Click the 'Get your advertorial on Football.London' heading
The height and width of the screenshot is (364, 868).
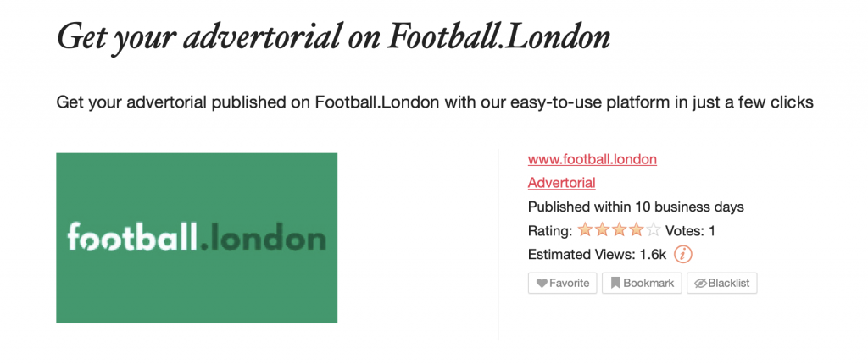pyautogui.click(x=333, y=37)
